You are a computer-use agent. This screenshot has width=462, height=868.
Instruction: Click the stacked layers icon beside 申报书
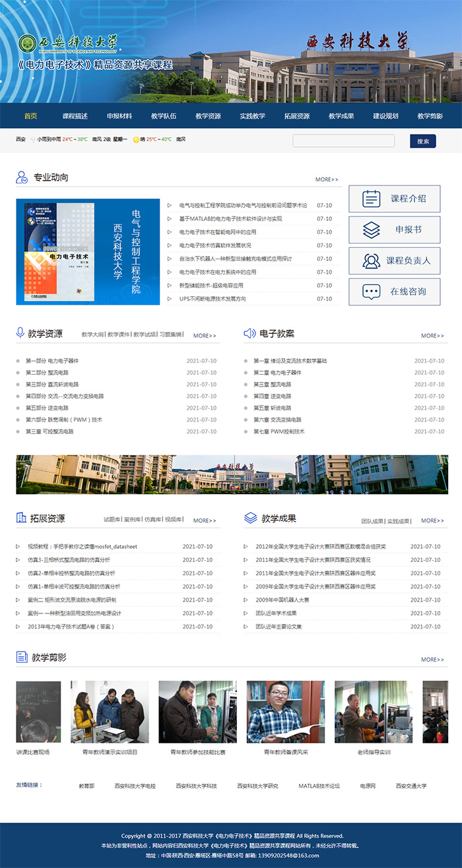point(372,230)
